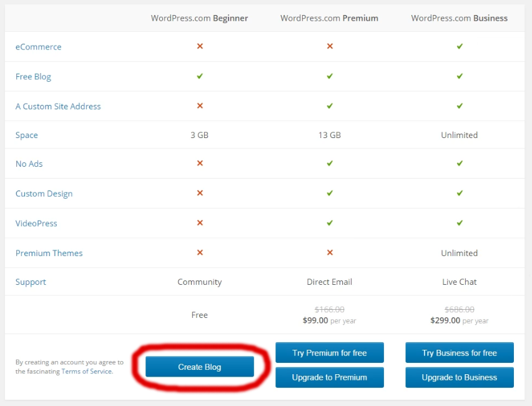Open A Custom Site Address link

coord(58,106)
